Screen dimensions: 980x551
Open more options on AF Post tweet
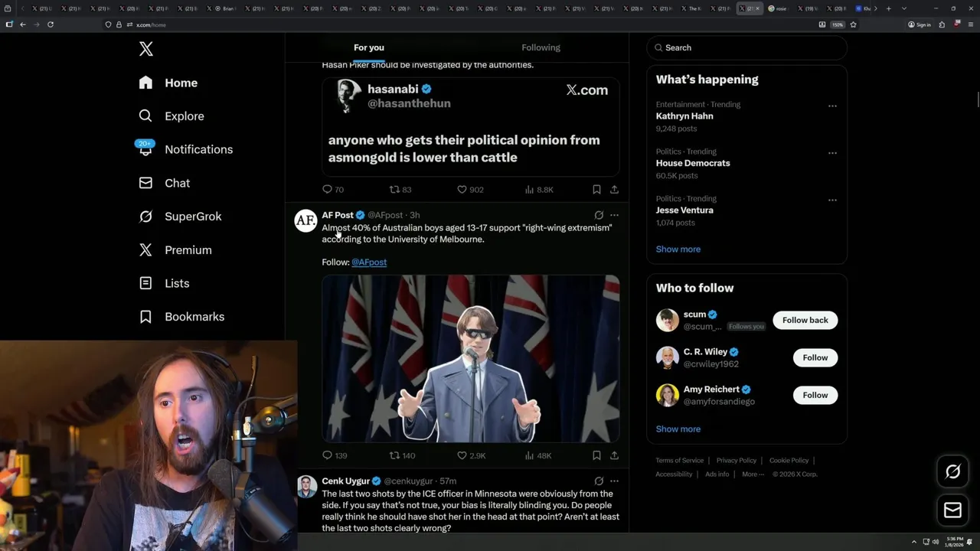pyautogui.click(x=614, y=215)
